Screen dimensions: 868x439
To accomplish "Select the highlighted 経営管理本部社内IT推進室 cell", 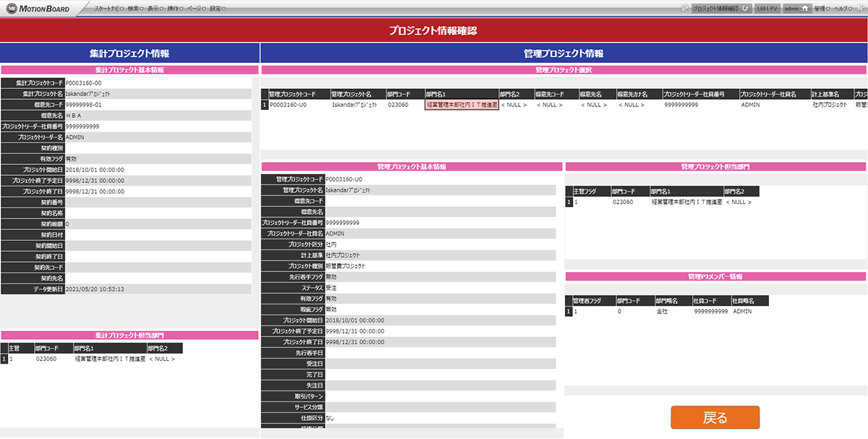I will pos(461,105).
